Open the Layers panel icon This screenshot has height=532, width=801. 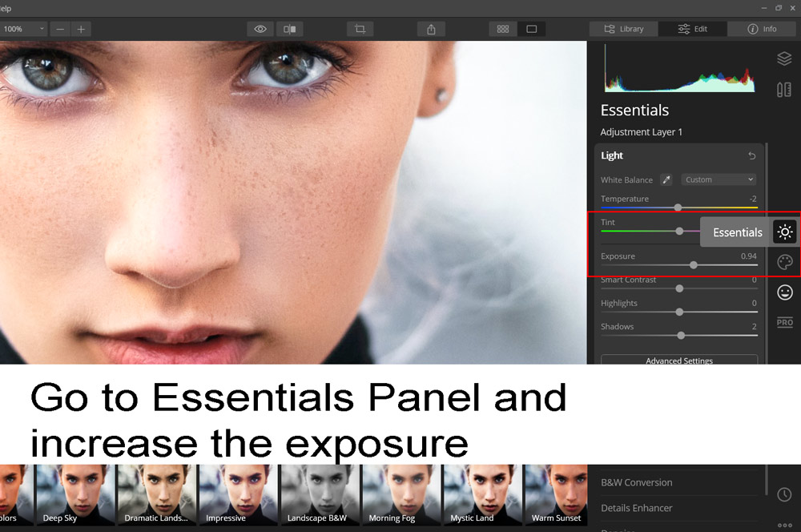(x=785, y=58)
